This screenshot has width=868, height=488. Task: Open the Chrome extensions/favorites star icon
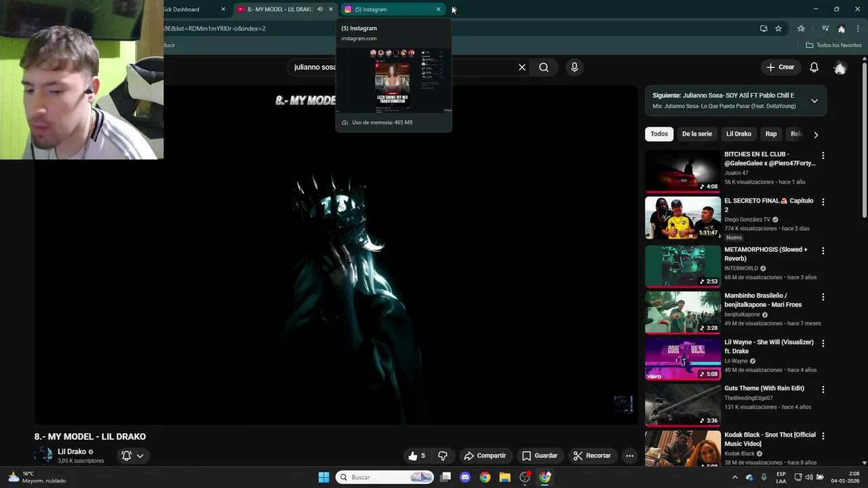[801, 28]
